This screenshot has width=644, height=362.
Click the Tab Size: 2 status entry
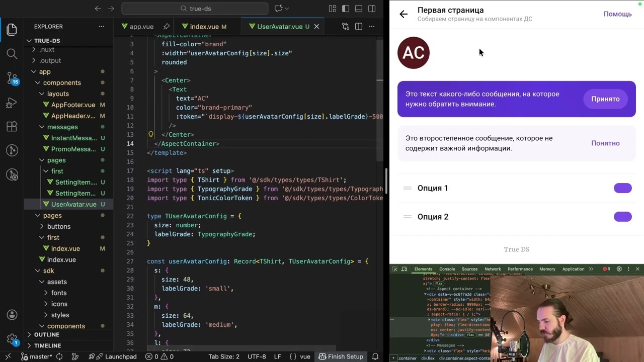pyautogui.click(x=224, y=356)
